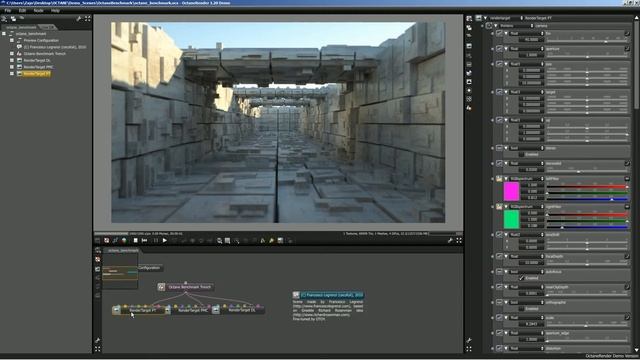Collapse the pos float3 parameter

pyautogui.click(x=506, y=64)
